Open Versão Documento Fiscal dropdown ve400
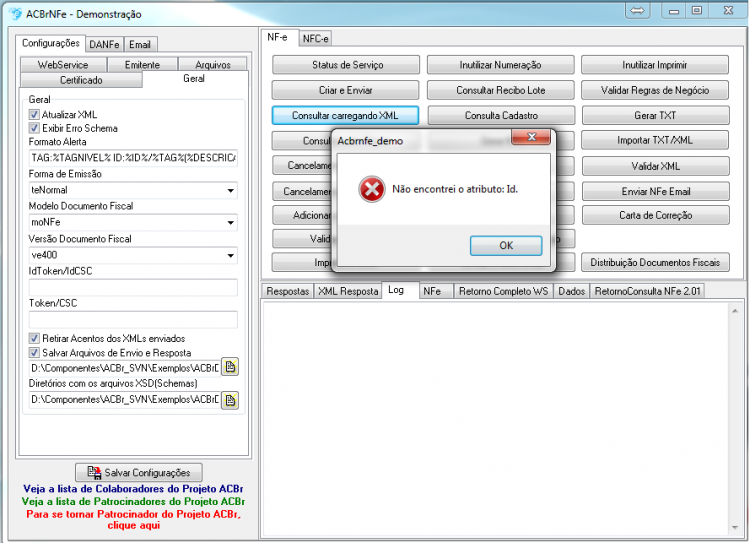Image resolution: width=750 pixels, height=543 pixels. (231, 255)
